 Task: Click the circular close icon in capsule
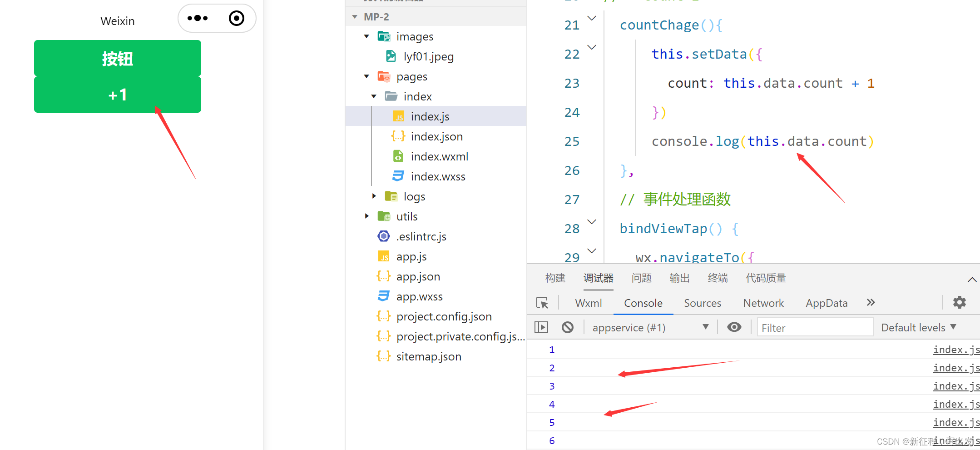(x=237, y=18)
